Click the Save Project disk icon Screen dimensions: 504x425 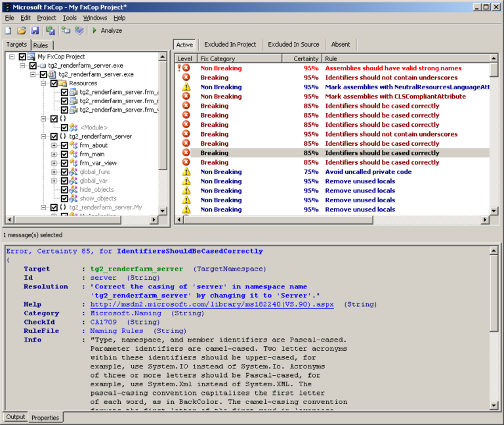[35, 31]
